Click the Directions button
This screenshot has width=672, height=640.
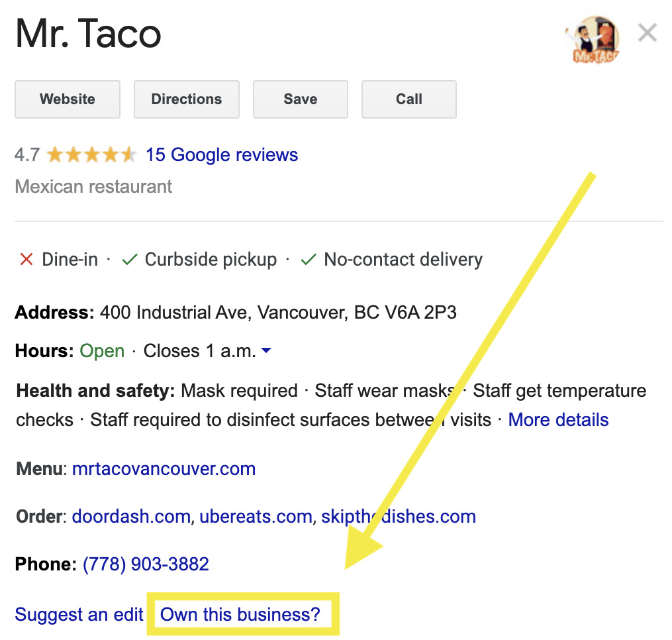click(187, 99)
